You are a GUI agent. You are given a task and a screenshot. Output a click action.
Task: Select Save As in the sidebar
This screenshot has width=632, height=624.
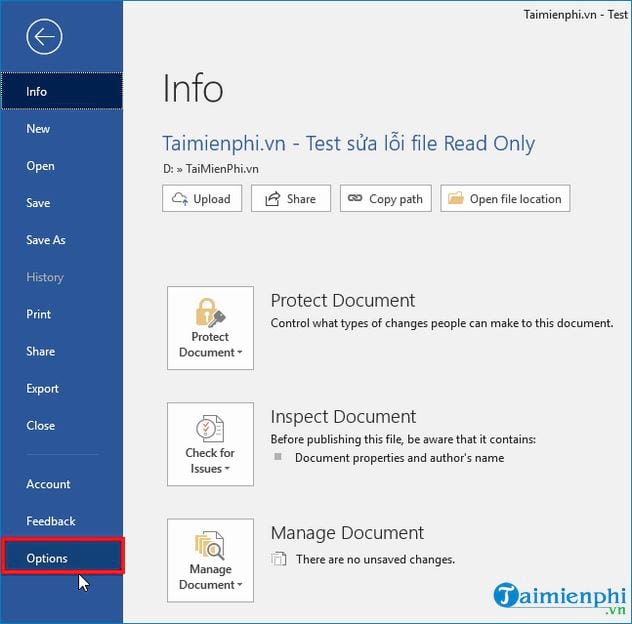[62, 240]
